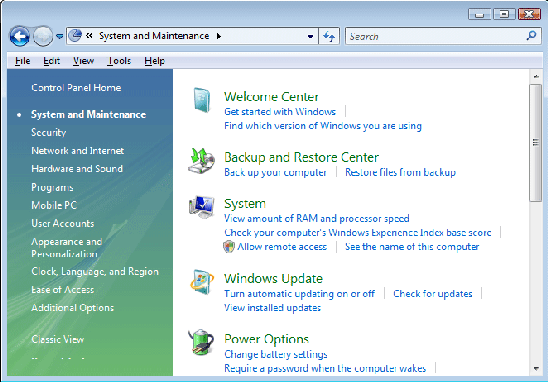Viewport: 548px width, 382px height.
Task: Click the greyed Forward arrow button
Action: pyautogui.click(x=43, y=36)
